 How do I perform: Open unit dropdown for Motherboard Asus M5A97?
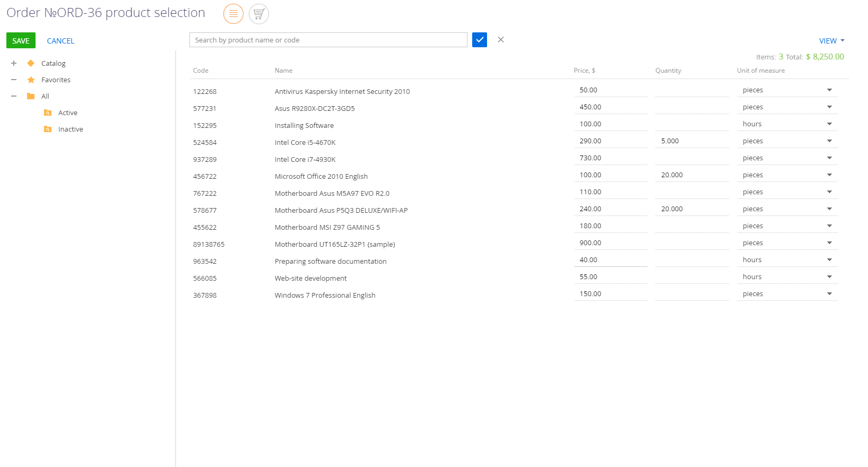(x=829, y=192)
